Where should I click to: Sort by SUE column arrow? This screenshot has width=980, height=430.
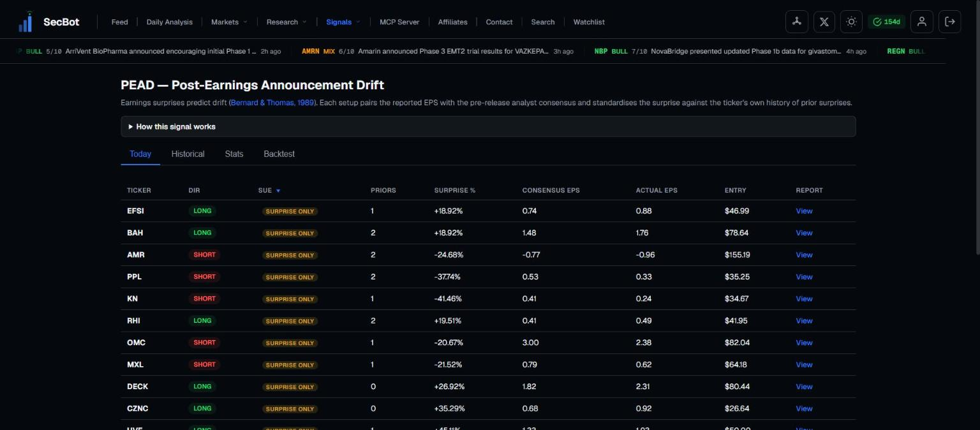point(278,191)
